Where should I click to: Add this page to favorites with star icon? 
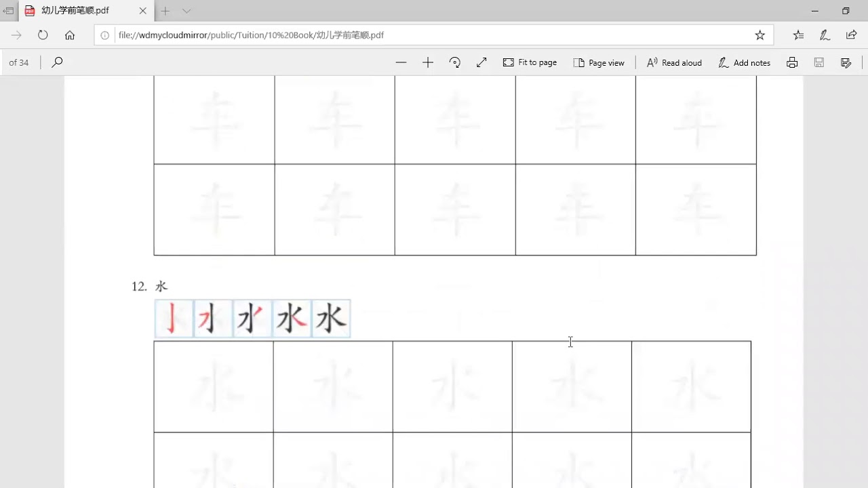(760, 35)
